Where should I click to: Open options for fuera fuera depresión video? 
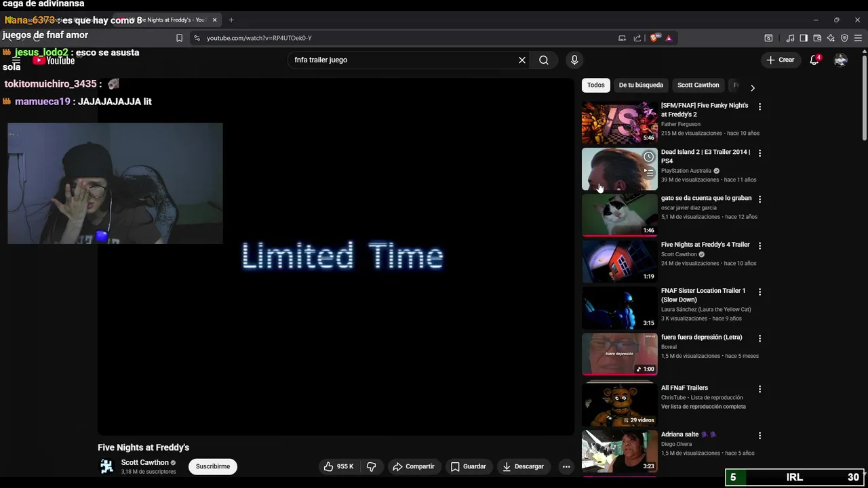coord(759,338)
